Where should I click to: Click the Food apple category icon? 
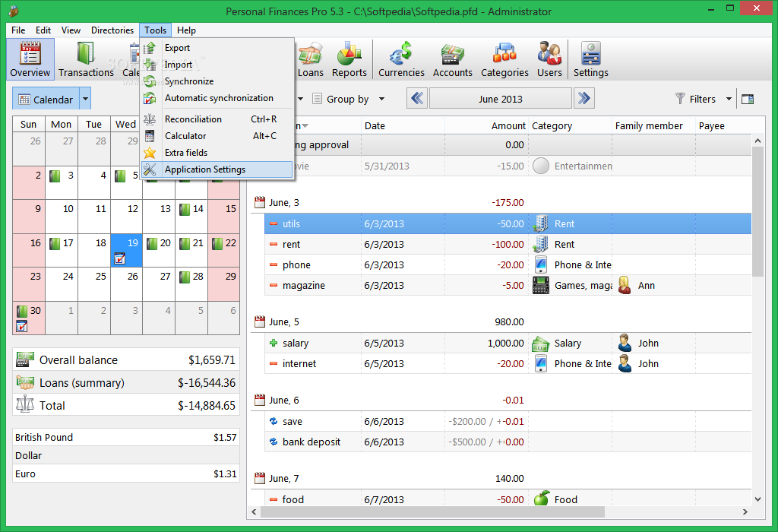pyautogui.click(x=541, y=499)
